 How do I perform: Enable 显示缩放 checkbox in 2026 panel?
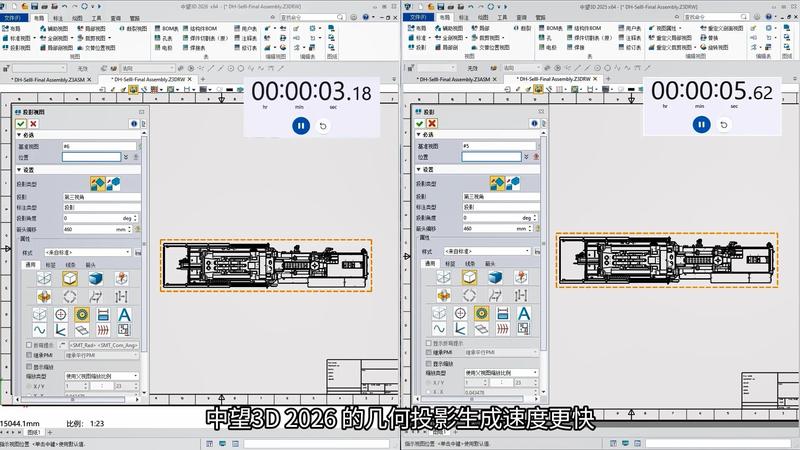(x=29, y=366)
